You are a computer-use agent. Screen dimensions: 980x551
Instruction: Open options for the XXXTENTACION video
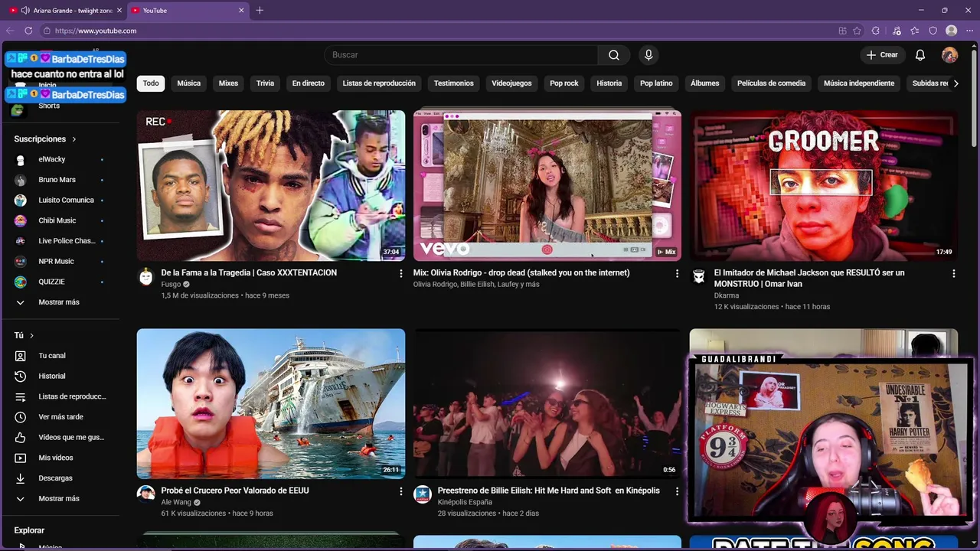pos(400,273)
